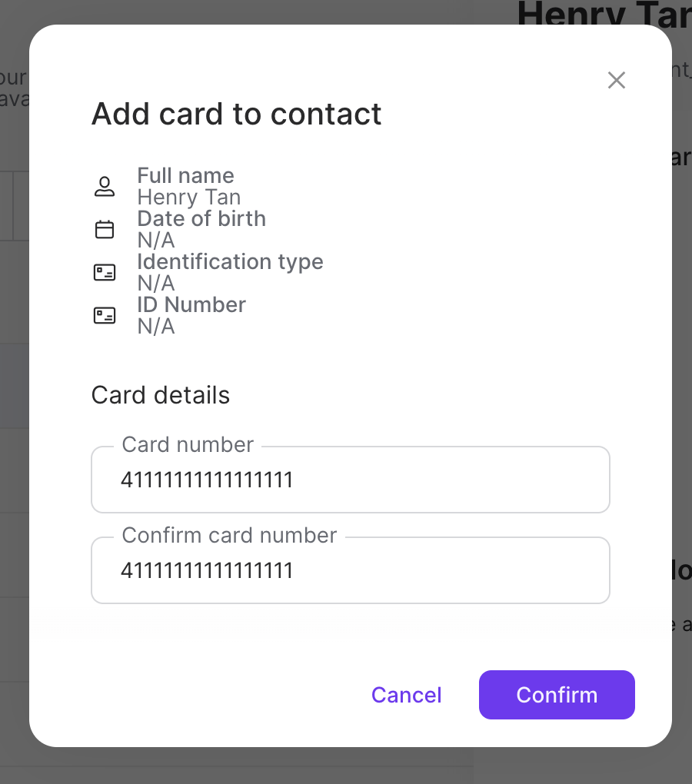Click inside the Card number field
This screenshot has width=692, height=784.
pos(351,480)
